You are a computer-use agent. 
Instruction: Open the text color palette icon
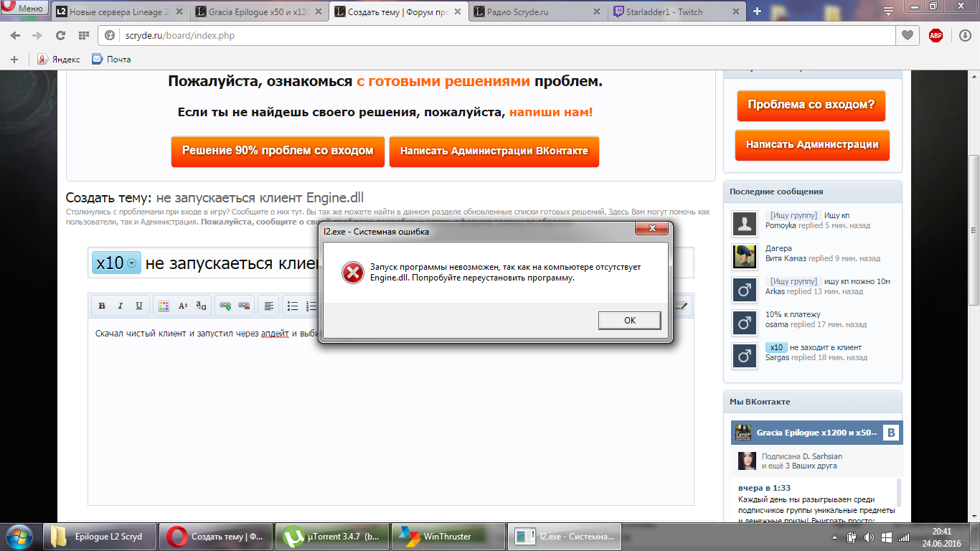point(164,306)
